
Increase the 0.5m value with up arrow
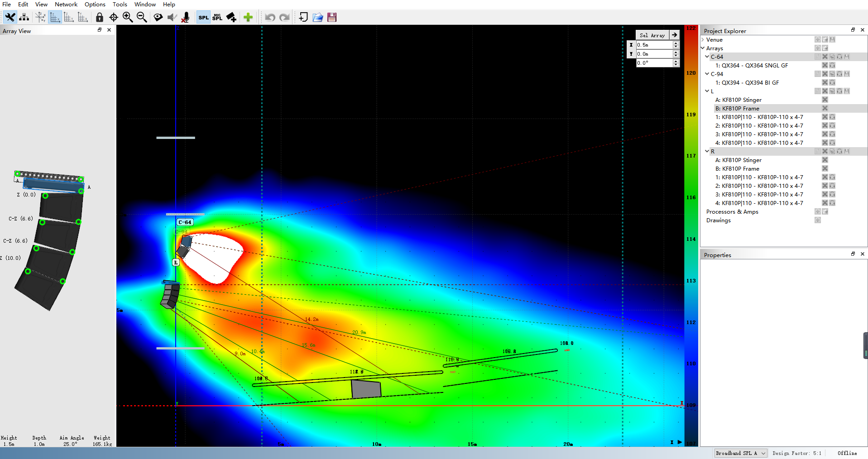(x=676, y=43)
